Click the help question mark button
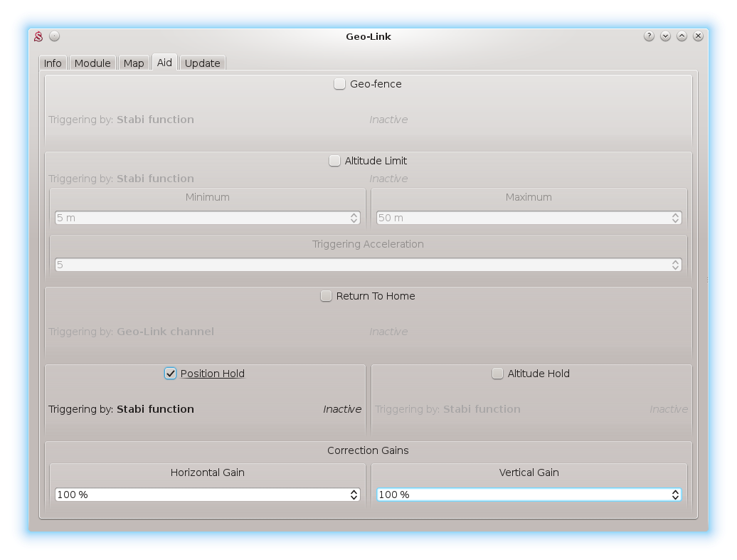 [649, 36]
